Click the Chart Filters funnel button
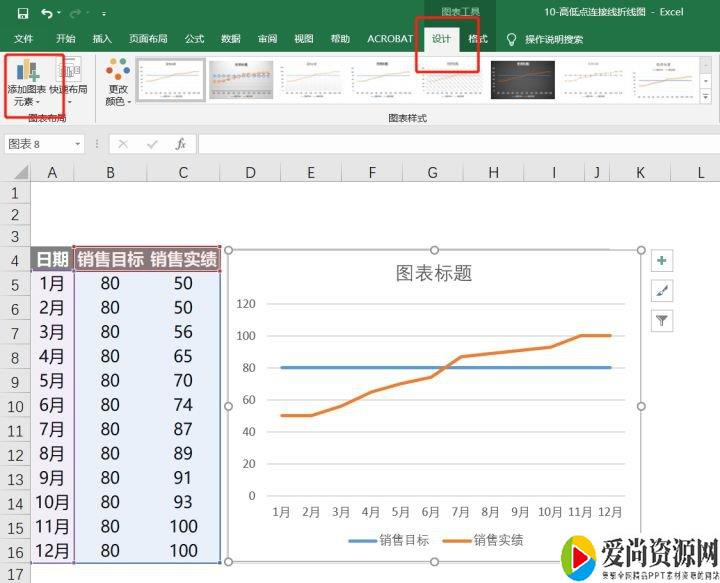Image resolution: width=720 pixels, height=583 pixels. click(662, 321)
